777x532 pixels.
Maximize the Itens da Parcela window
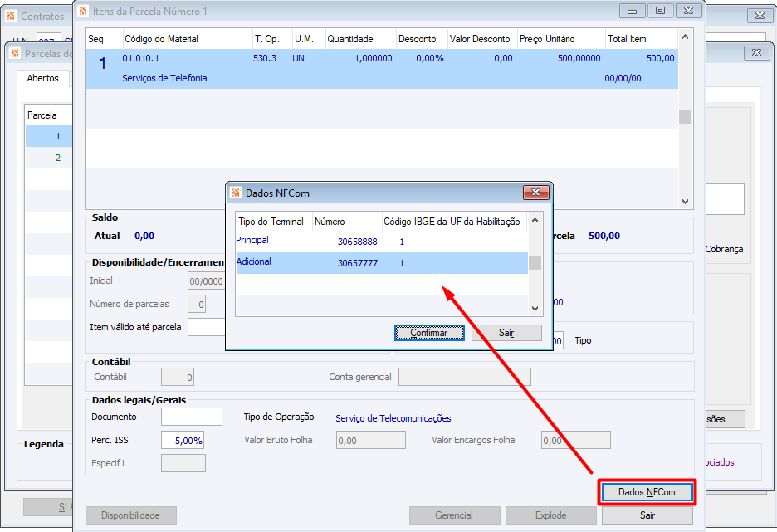(660, 11)
